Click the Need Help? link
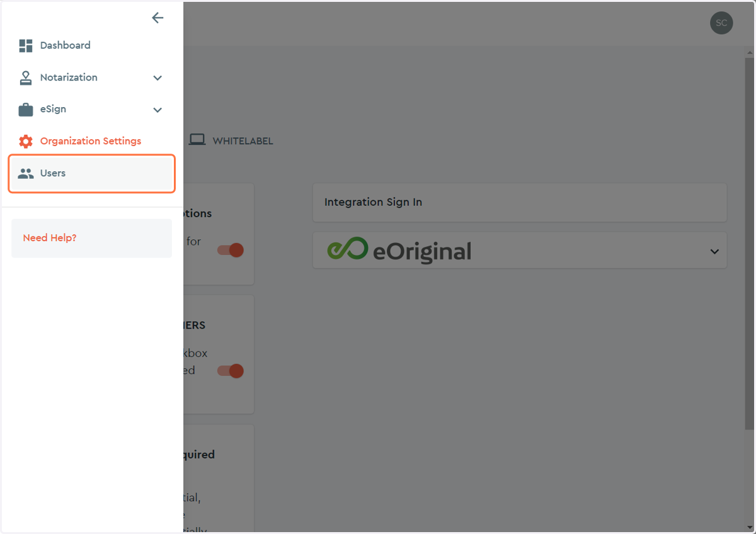Image resolution: width=756 pixels, height=534 pixels. tap(50, 238)
